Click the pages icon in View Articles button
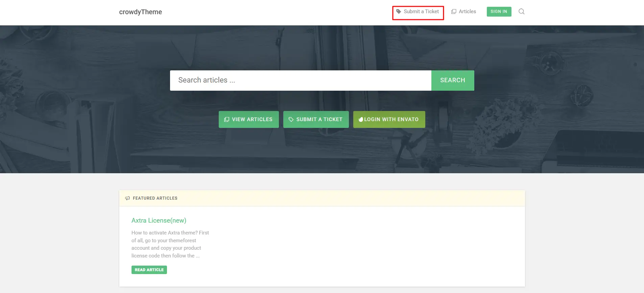This screenshot has width=644, height=293. [x=226, y=119]
